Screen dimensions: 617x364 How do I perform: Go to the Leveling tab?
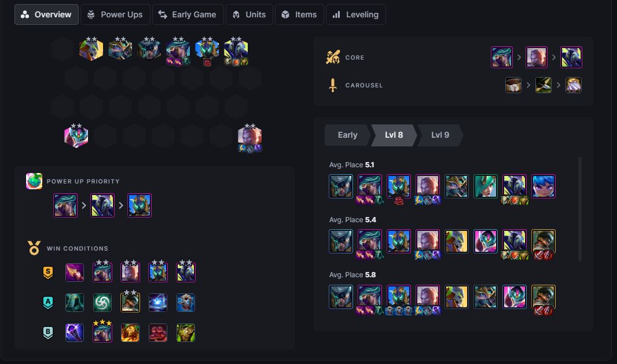[x=356, y=14]
